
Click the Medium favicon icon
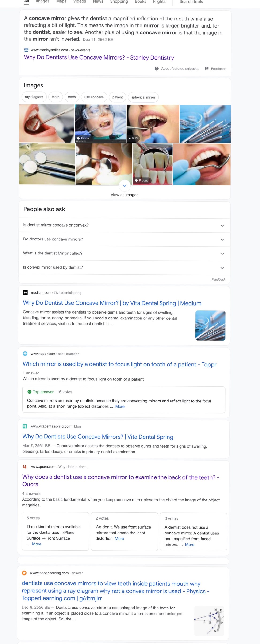point(25,292)
